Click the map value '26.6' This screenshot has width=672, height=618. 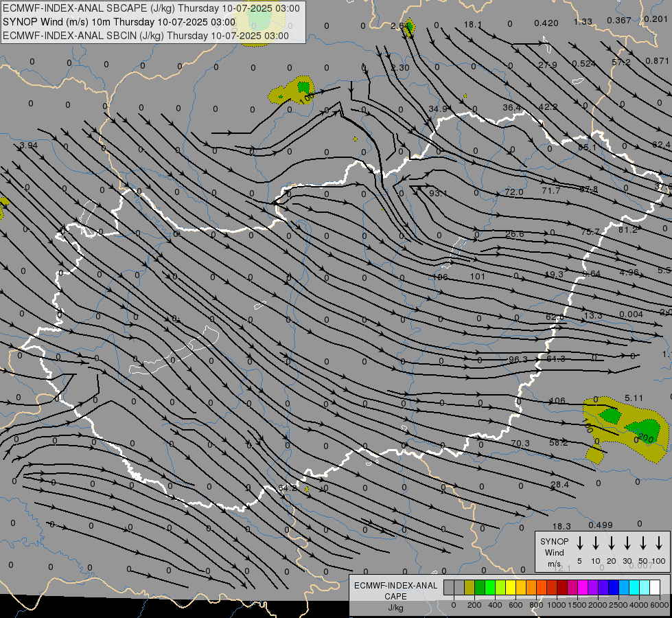[x=514, y=234]
